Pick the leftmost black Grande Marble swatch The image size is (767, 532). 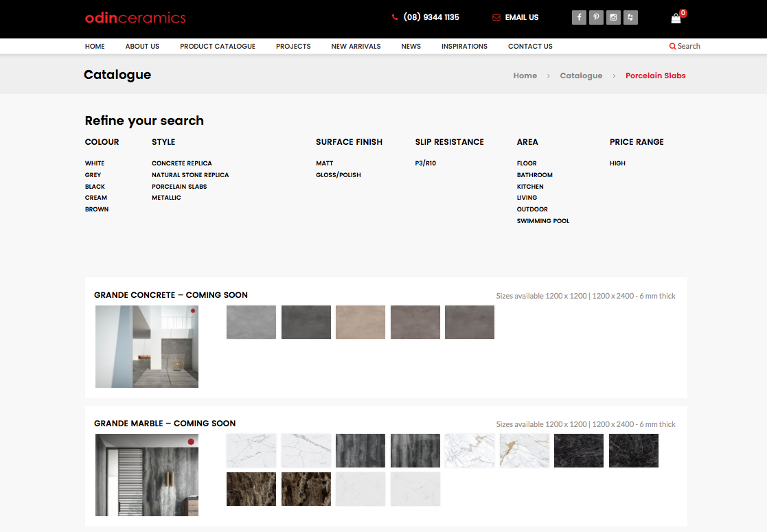point(579,450)
